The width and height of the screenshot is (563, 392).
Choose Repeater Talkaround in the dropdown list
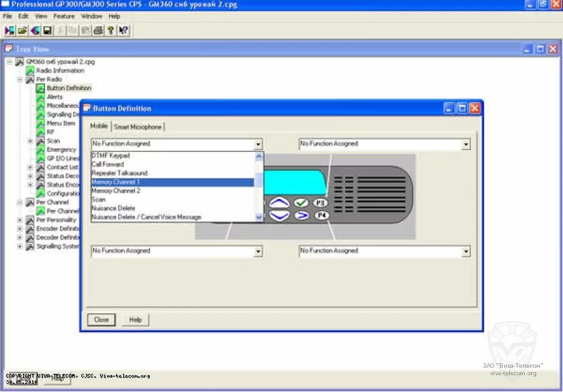(173, 173)
